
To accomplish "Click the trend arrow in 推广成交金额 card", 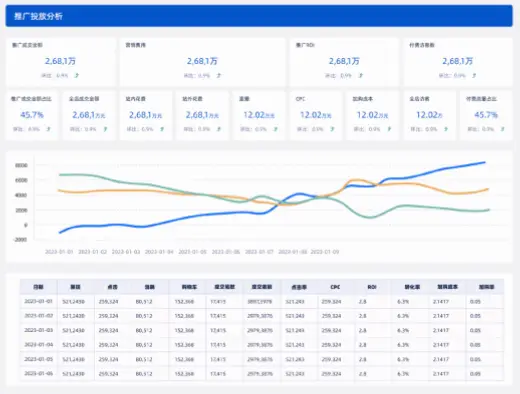I will [77, 76].
